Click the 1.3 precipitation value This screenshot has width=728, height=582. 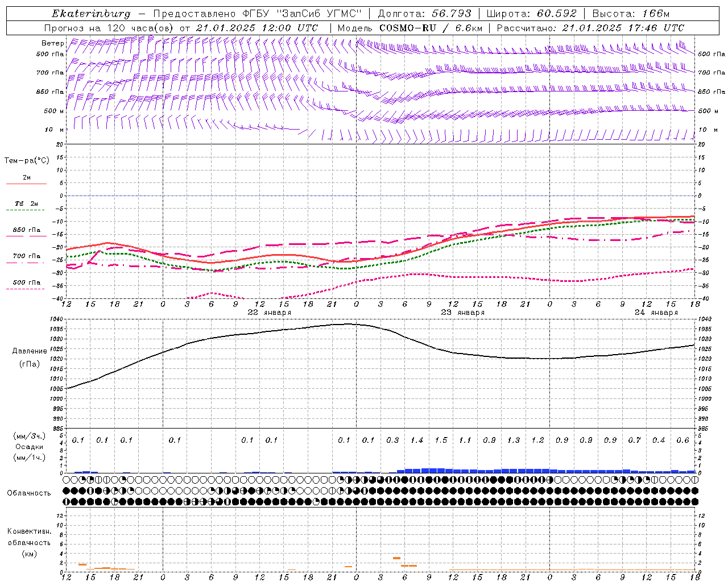tap(514, 440)
